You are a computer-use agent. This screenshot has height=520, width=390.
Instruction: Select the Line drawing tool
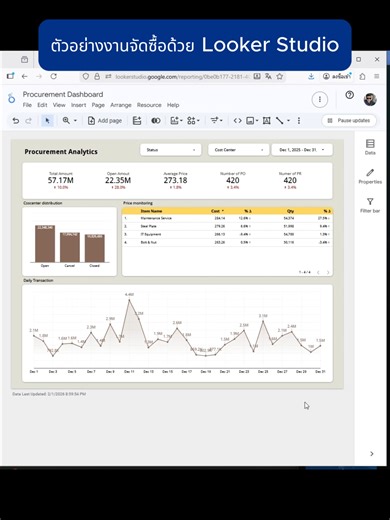280,121
